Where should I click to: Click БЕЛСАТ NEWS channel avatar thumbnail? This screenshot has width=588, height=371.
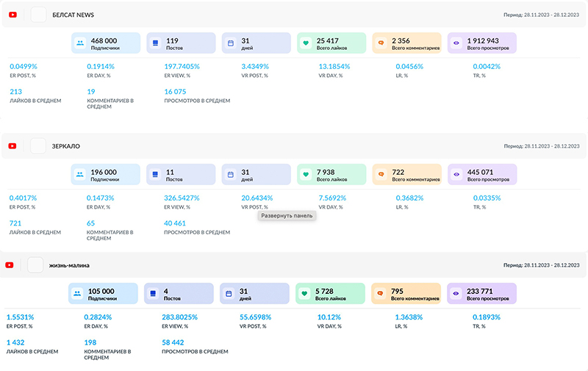pyautogui.click(x=39, y=15)
